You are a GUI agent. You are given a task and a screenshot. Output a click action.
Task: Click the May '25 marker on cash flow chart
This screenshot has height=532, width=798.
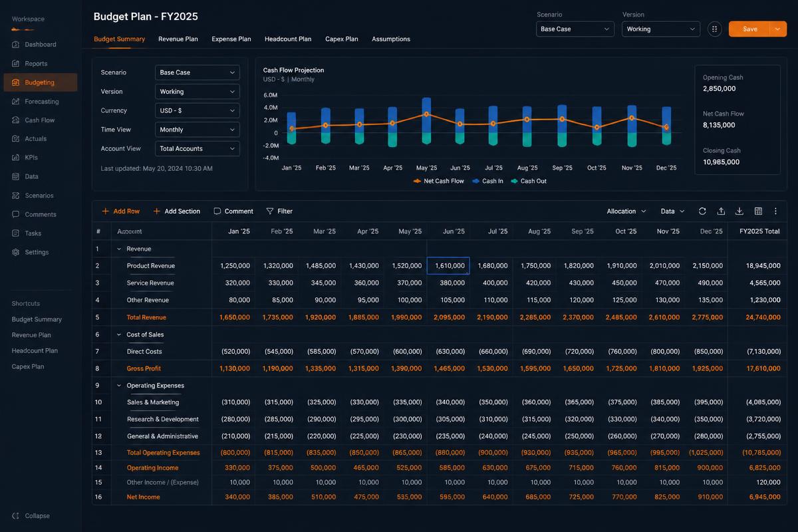pyautogui.click(x=426, y=114)
